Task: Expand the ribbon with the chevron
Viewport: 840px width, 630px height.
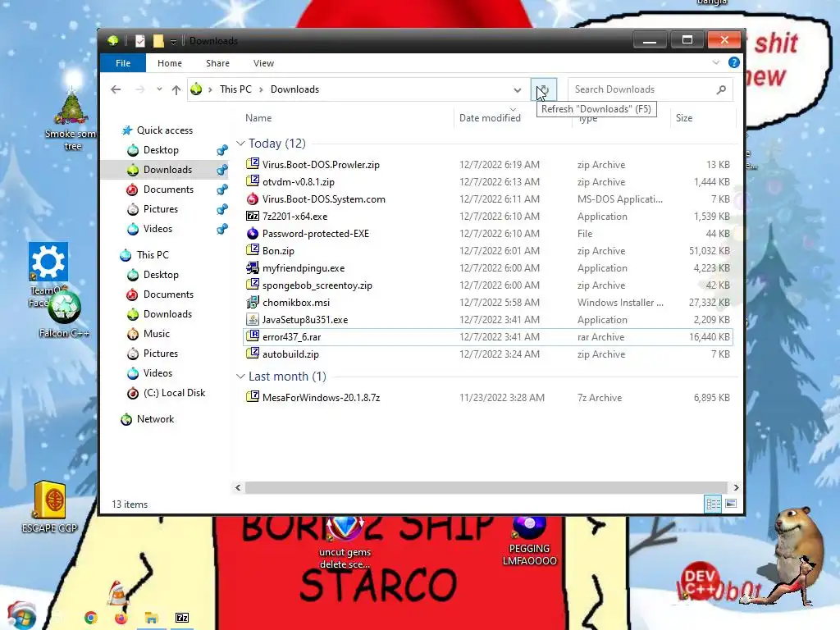Action: (715, 62)
